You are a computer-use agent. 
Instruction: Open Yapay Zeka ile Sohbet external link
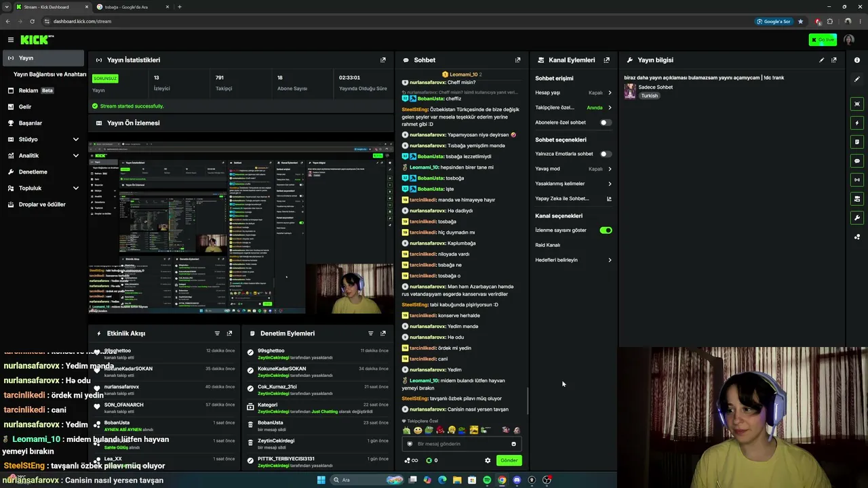click(609, 199)
